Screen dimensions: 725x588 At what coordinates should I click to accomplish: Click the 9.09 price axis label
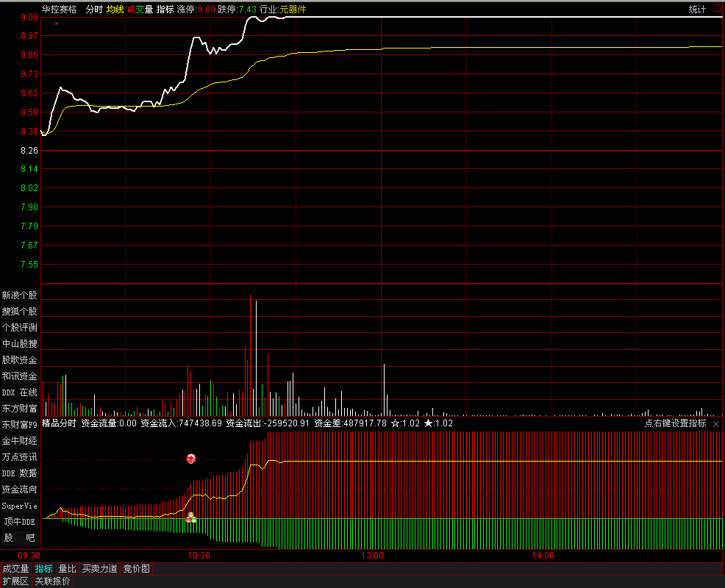pos(29,18)
